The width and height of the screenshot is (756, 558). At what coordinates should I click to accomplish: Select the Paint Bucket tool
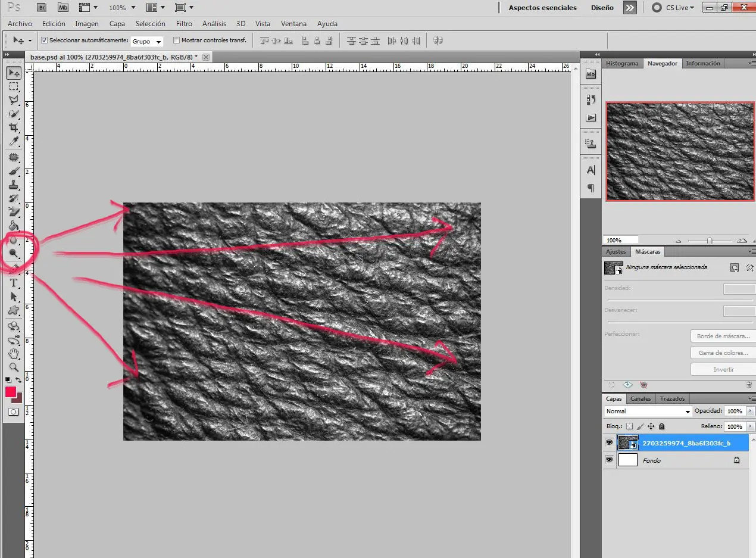[x=14, y=226]
